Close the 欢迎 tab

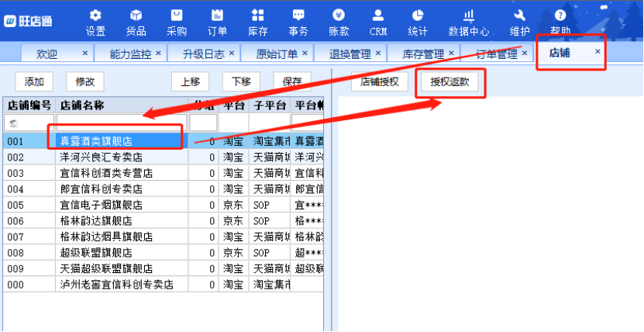click(85, 53)
